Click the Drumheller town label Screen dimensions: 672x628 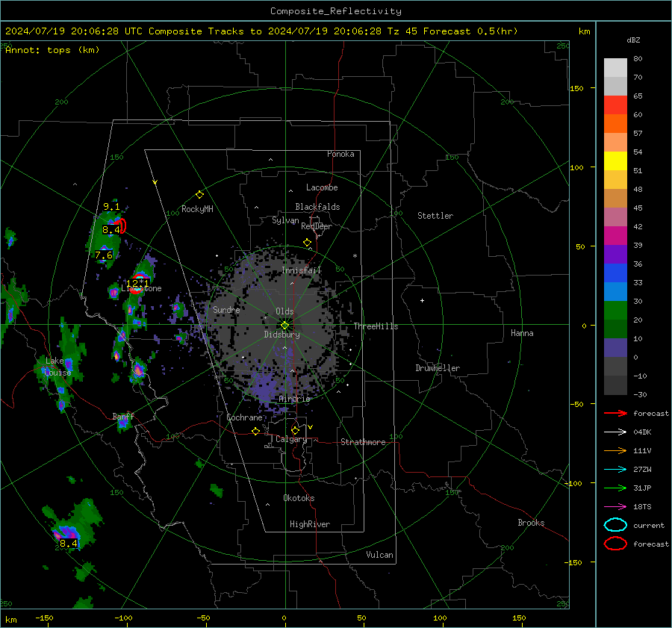[x=438, y=368]
